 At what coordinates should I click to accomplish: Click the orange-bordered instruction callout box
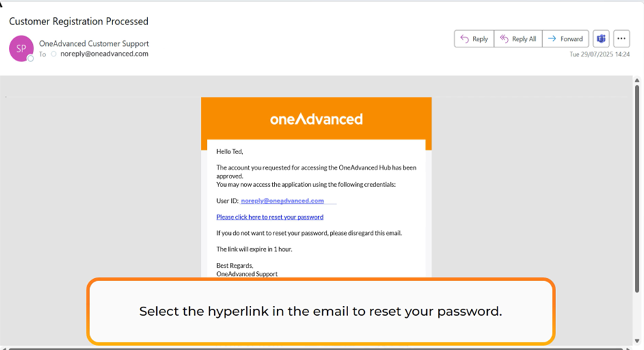tap(320, 311)
